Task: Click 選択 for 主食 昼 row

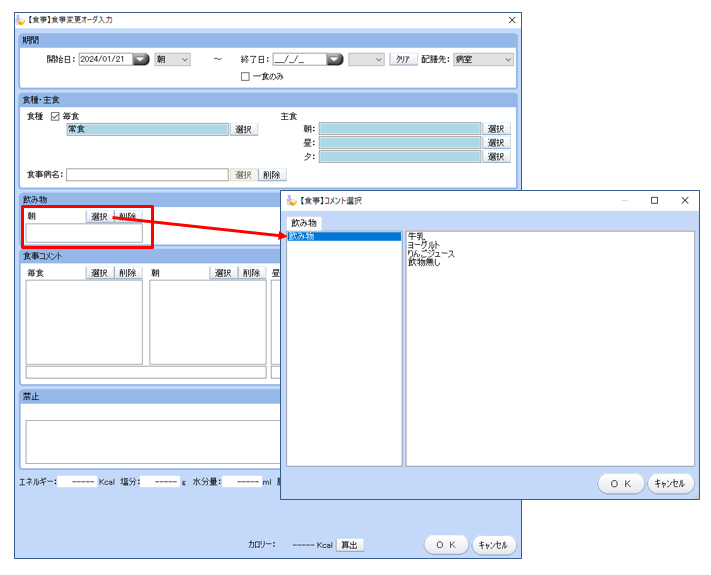Action: click(496, 143)
